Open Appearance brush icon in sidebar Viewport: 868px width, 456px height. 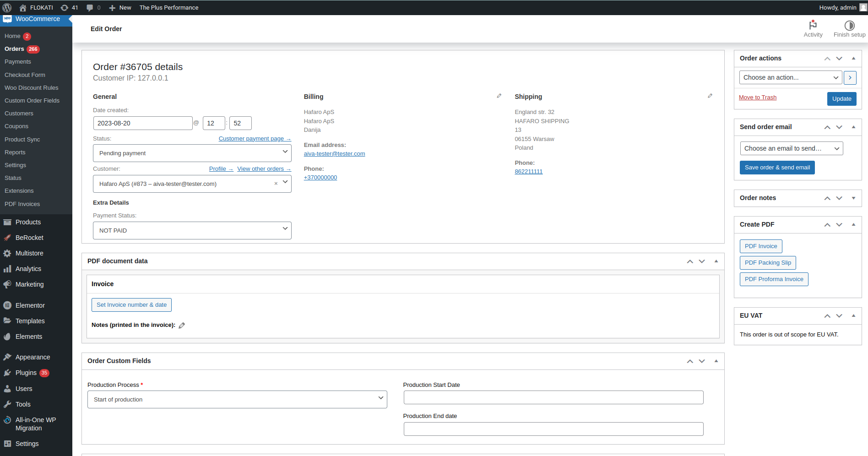coord(7,357)
